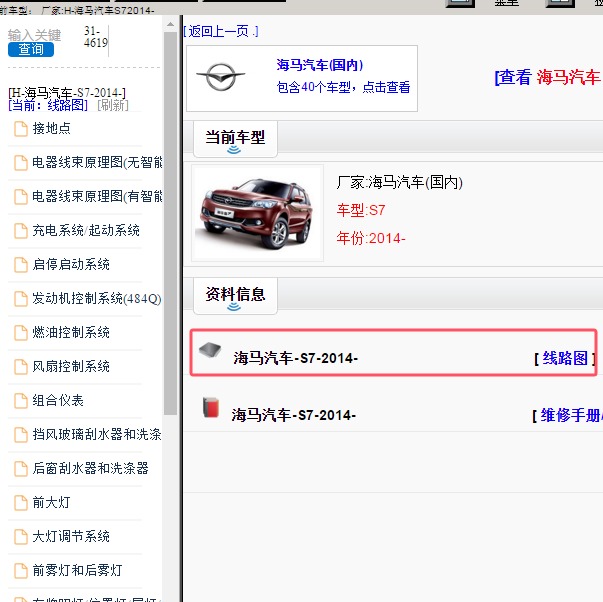The image size is (603, 602).
Task: Click the document icon beside 电器线束原理图(无智能
Action: pos(21,163)
